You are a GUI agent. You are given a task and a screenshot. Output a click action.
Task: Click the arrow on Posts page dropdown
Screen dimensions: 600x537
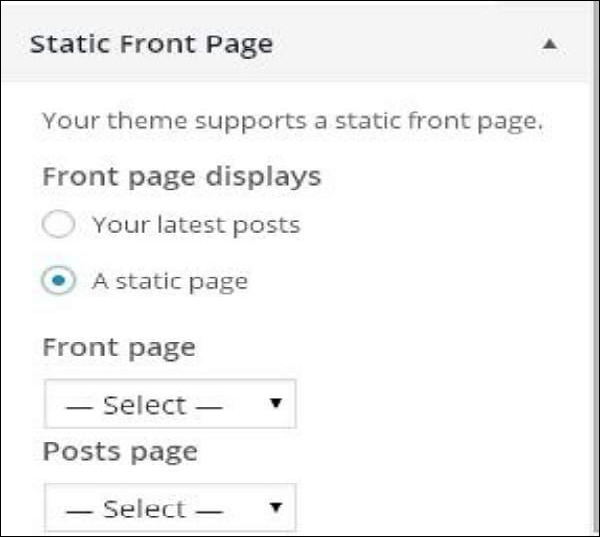coord(276,508)
